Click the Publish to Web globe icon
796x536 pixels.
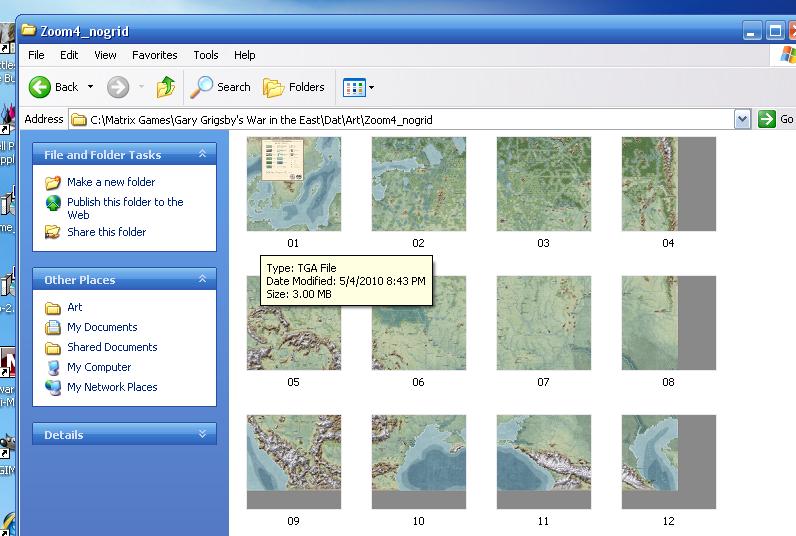53,203
